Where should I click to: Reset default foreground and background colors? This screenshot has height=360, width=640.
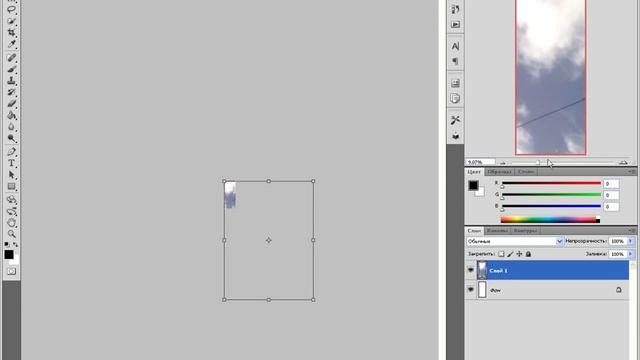(7, 244)
